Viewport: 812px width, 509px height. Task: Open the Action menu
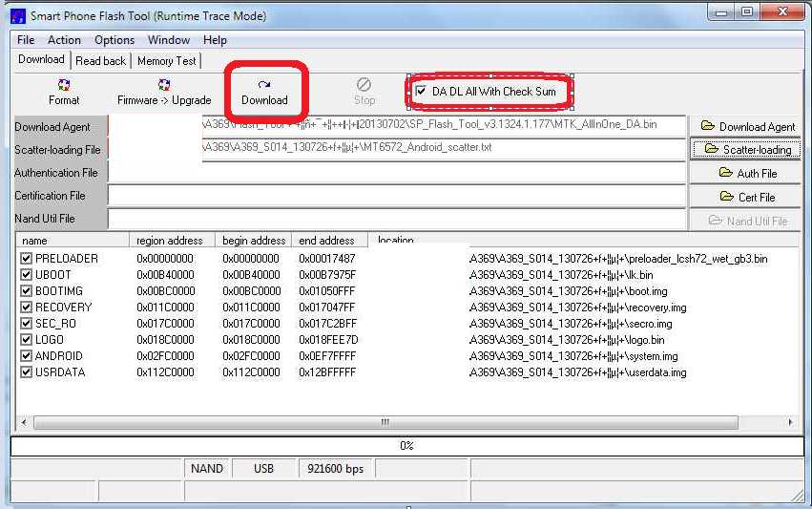[x=64, y=40]
